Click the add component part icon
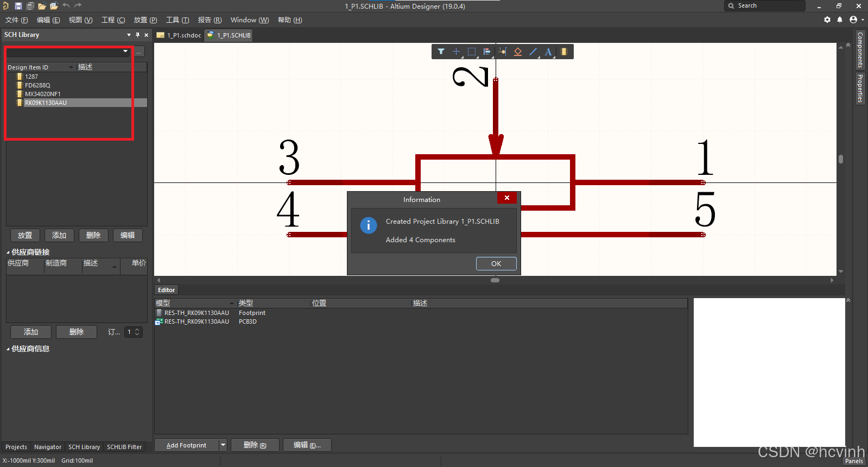 pos(564,52)
